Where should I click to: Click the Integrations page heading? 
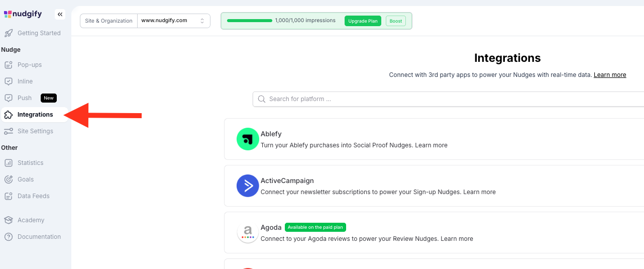point(507,58)
